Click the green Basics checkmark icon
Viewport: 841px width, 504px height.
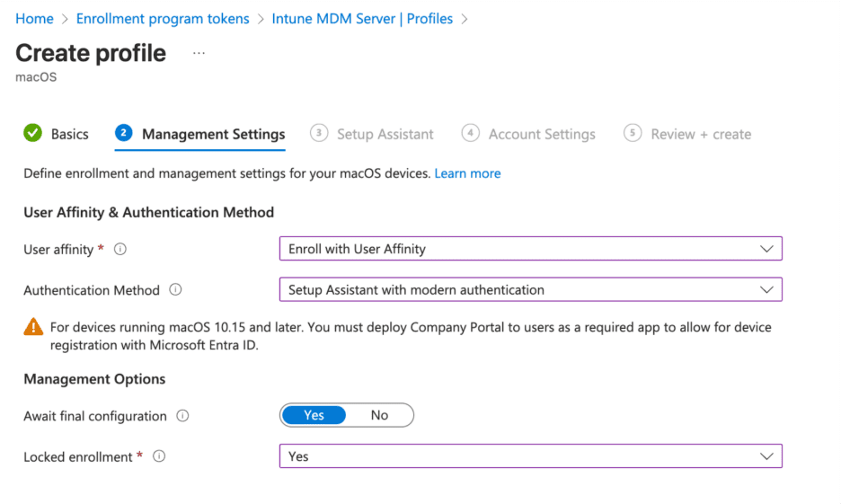pos(33,134)
